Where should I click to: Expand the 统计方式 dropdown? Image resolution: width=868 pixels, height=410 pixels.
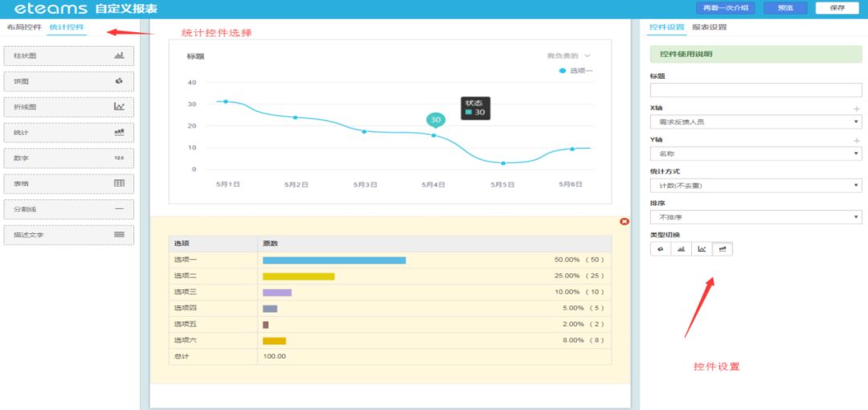click(755, 186)
